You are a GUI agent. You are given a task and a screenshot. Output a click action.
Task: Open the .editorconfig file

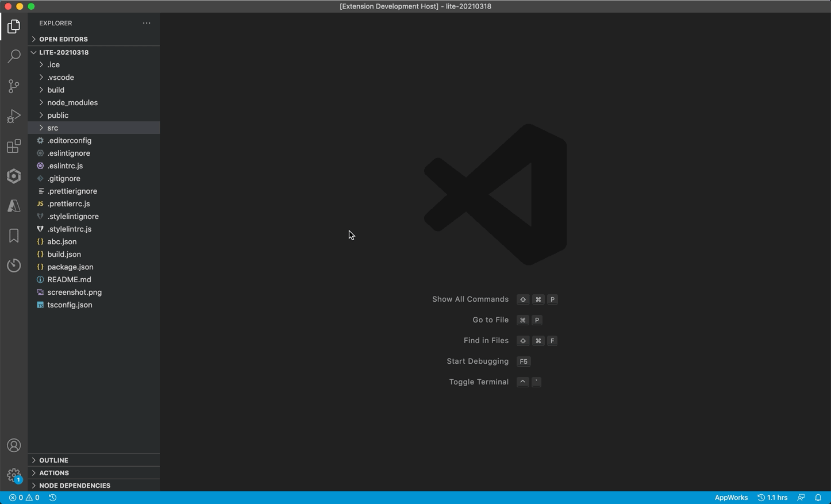click(x=94, y=141)
